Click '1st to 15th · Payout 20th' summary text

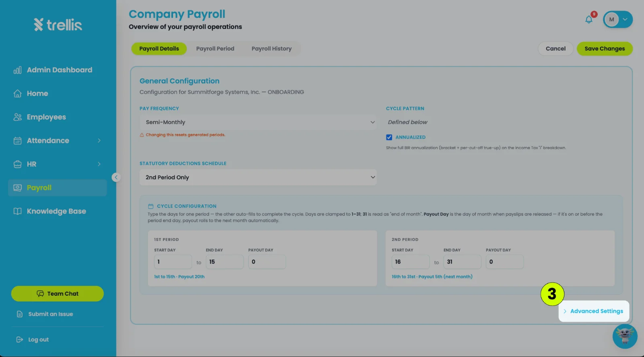(179, 277)
